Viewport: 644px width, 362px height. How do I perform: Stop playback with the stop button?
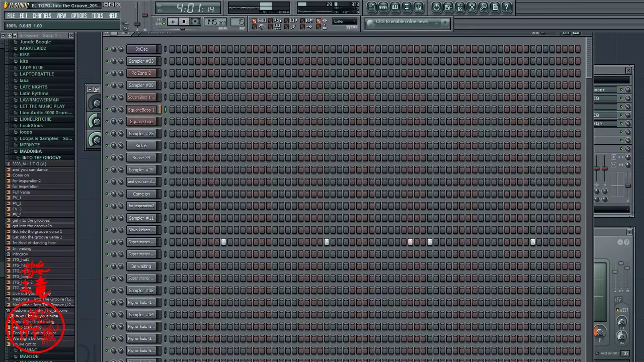click(x=184, y=22)
